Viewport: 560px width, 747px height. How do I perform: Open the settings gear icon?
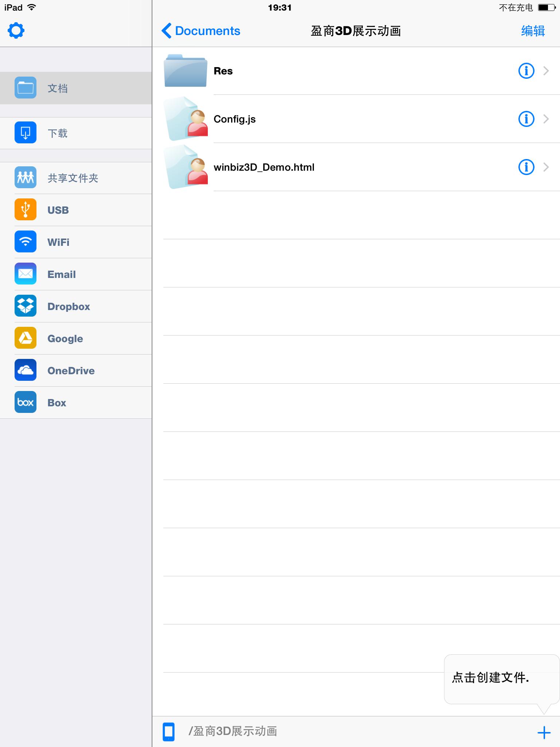tap(16, 31)
